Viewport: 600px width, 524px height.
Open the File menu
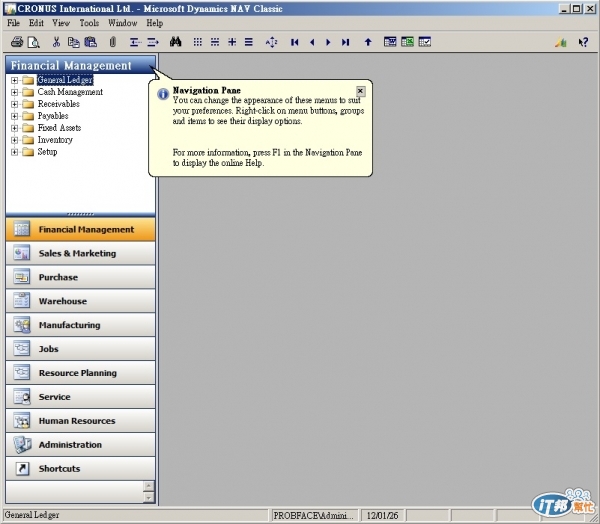click(x=13, y=23)
